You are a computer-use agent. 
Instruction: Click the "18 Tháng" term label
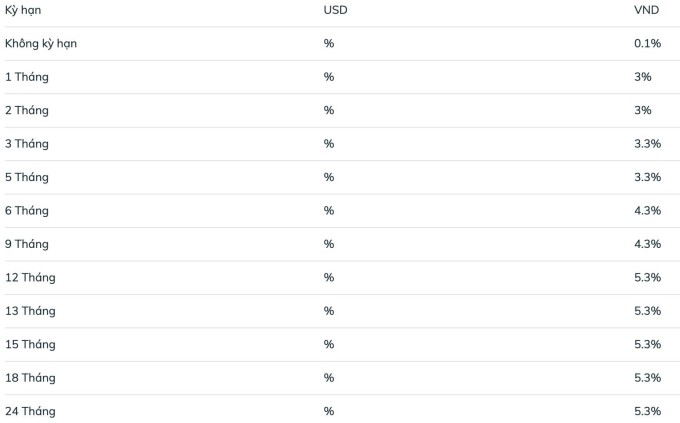pyautogui.click(x=30, y=378)
